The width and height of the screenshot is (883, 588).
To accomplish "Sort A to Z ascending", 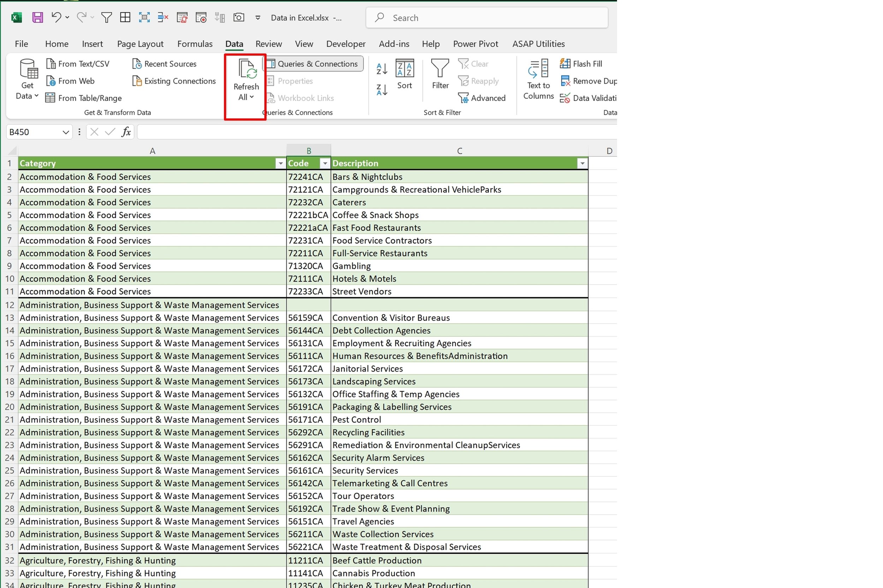I will coord(382,68).
